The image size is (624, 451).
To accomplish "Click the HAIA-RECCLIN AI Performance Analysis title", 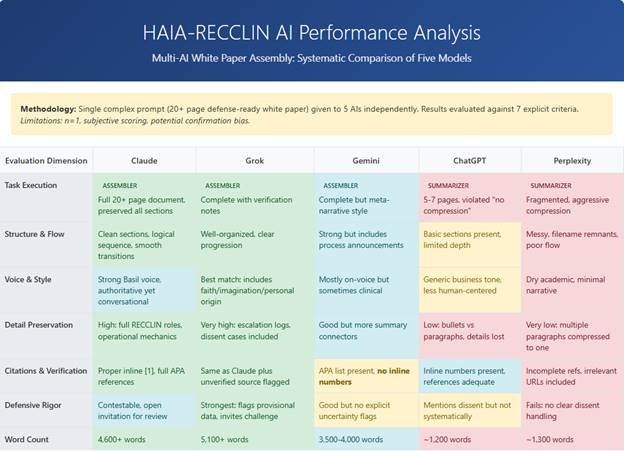I will pos(312,32).
